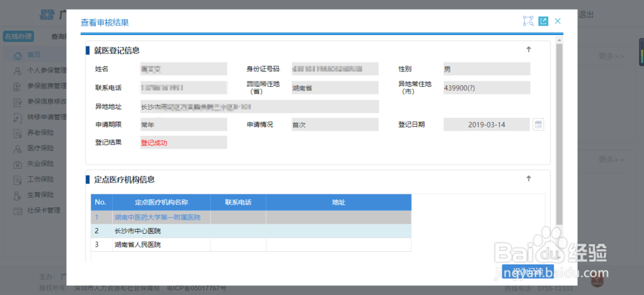Click the 登记日期 field showing 2019-03-14
Viewport: 644px width, 295px height.
pos(487,124)
